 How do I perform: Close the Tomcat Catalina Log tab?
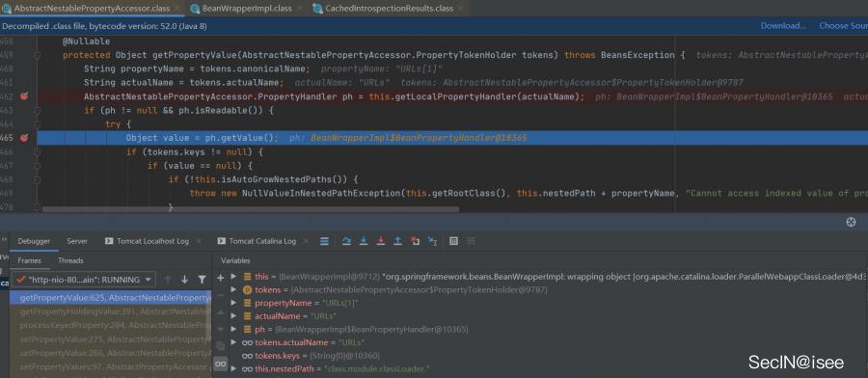[x=307, y=241]
